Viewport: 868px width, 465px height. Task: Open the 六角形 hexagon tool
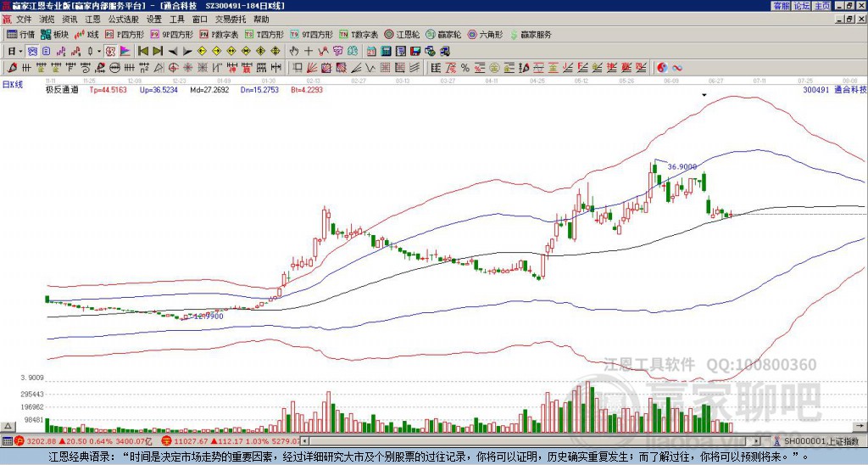tap(485, 34)
